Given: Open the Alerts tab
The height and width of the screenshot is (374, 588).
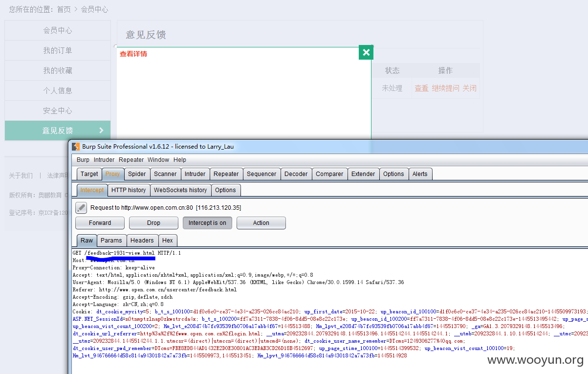Looking at the screenshot, I should pos(420,174).
